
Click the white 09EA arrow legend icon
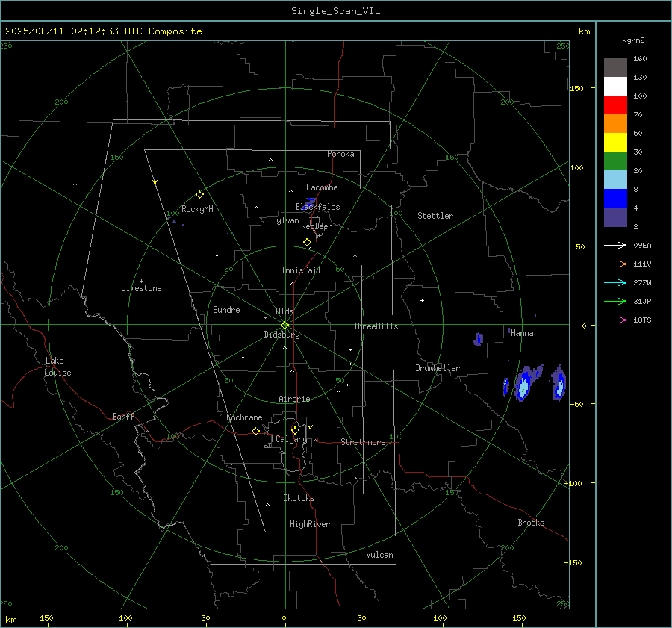[615, 246]
